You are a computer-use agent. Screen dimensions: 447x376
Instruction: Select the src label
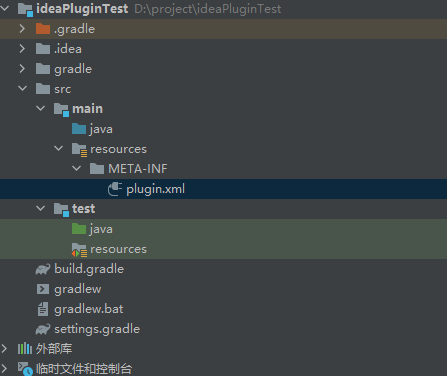[63, 89]
